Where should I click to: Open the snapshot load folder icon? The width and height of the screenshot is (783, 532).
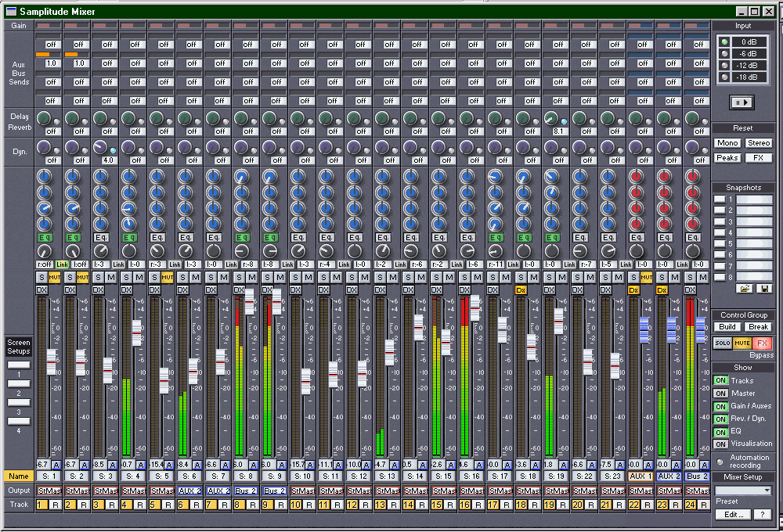tap(745, 289)
